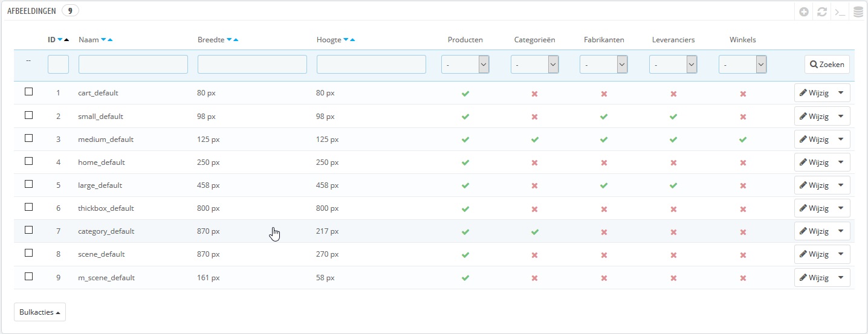Sort ID column descending arrow
Screen dimensions: 868x334
point(60,40)
